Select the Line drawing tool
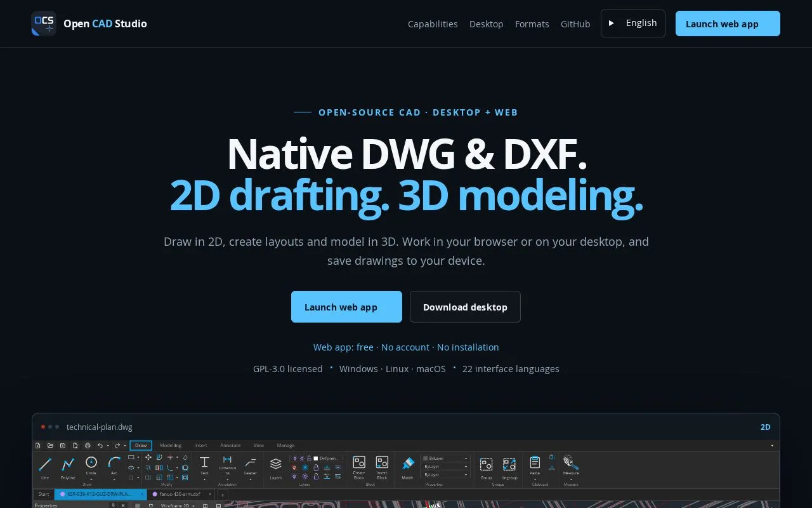812x508 pixels. click(45, 465)
